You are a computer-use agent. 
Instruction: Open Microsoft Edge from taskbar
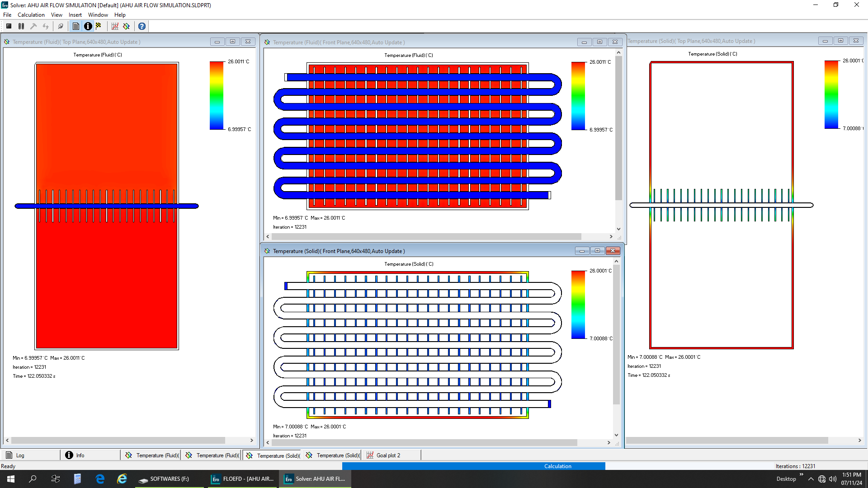[100, 479]
